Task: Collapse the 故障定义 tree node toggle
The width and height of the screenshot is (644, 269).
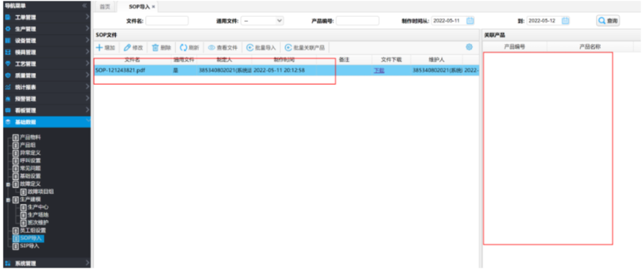Action: pos(8,184)
